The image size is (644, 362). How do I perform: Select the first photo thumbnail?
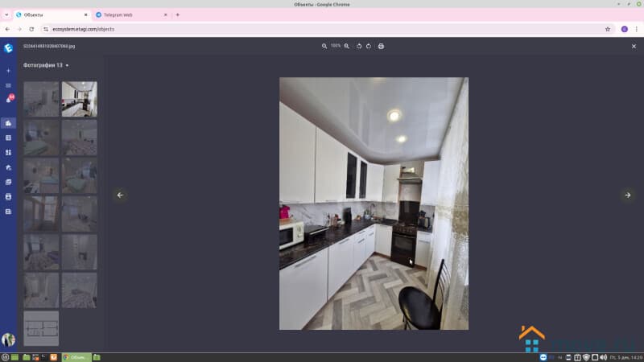coord(41,99)
